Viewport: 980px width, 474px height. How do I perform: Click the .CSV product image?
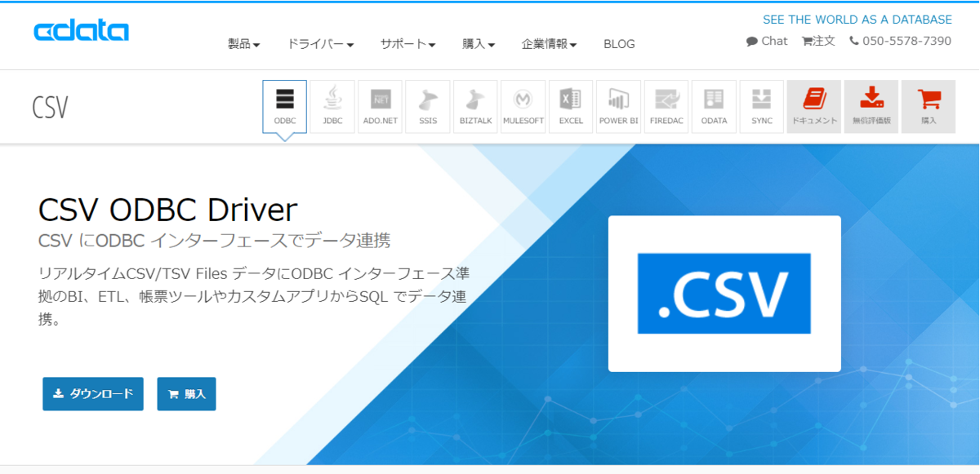point(724,294)
